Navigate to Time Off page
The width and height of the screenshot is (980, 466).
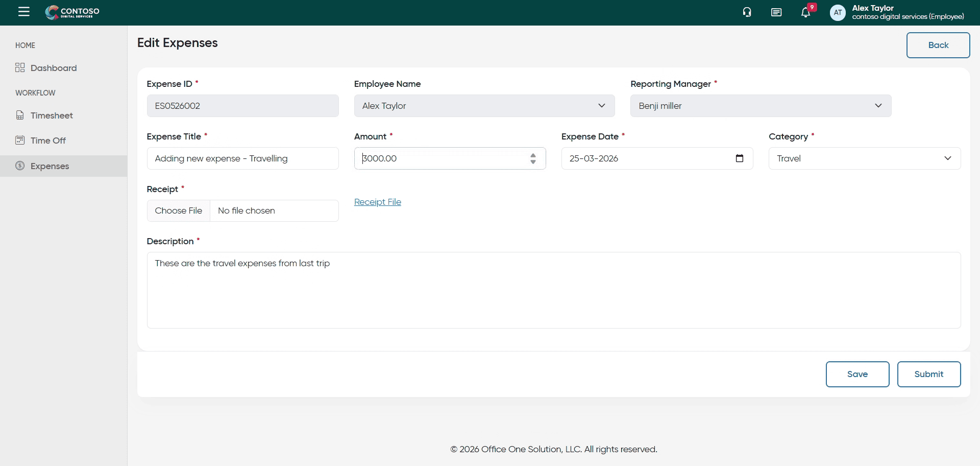point(48,141)
